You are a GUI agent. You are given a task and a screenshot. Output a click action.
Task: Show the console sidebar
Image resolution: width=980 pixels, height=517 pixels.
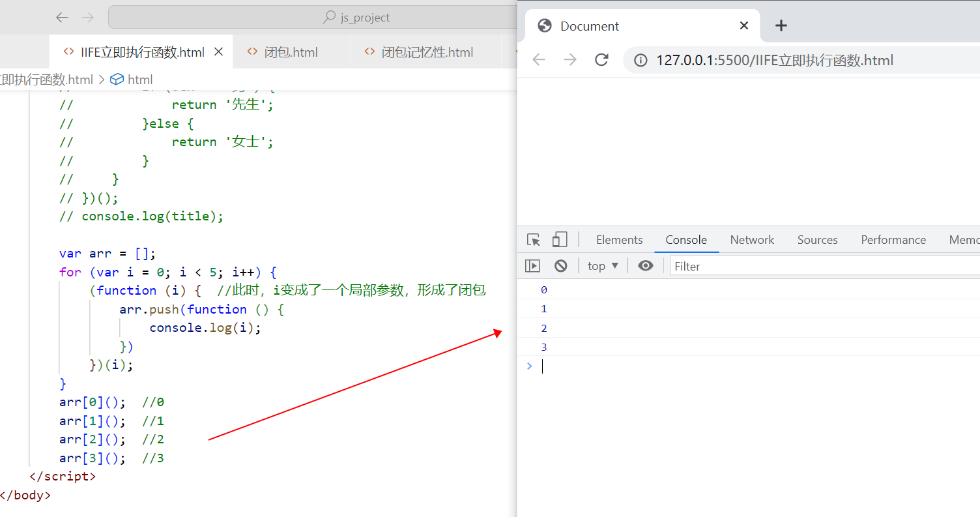(533, 266)
